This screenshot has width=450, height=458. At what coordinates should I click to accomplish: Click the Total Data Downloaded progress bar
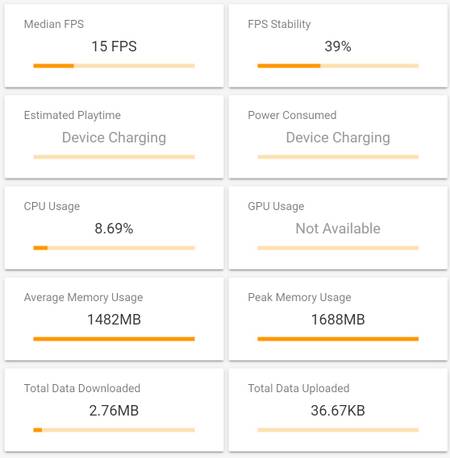[114, 430]
